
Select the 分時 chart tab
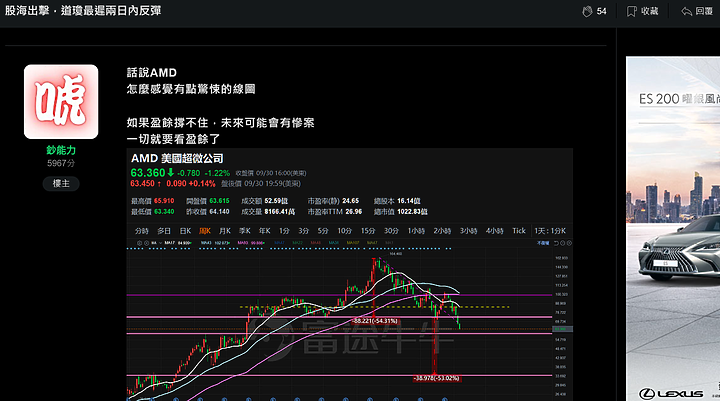[142, 231]
